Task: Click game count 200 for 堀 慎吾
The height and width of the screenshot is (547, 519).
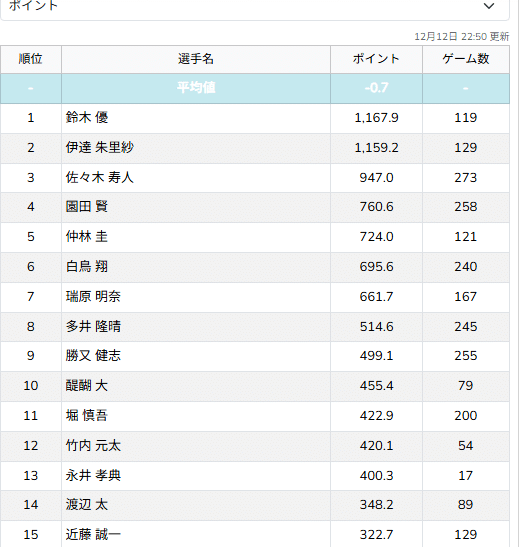Action: click(466, 416)
